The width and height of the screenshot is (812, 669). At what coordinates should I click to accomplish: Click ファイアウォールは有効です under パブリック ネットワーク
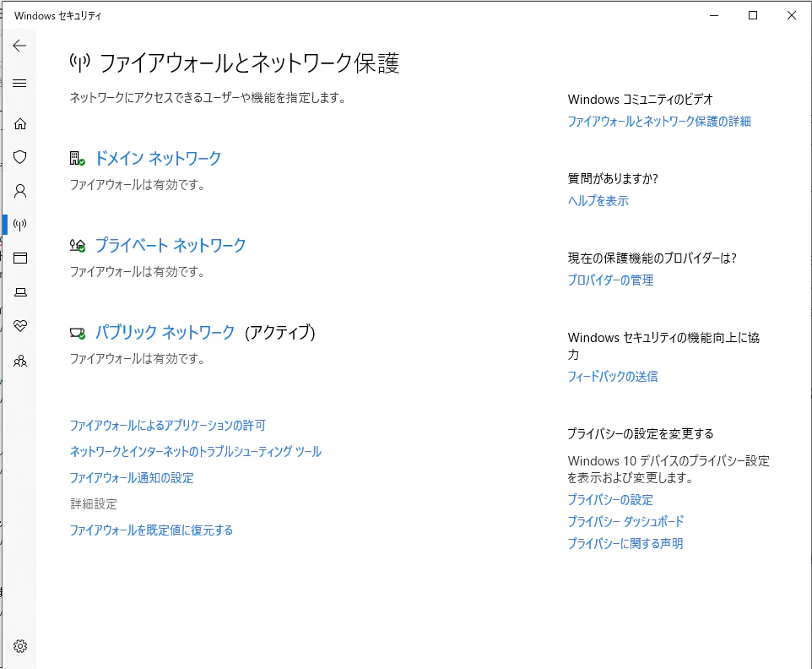[x=138, y=359]
